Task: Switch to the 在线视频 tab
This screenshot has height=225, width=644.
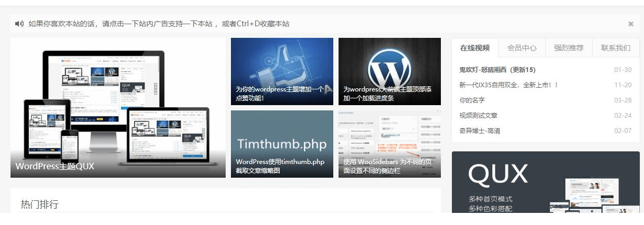Action: click(x=475, y=48)
